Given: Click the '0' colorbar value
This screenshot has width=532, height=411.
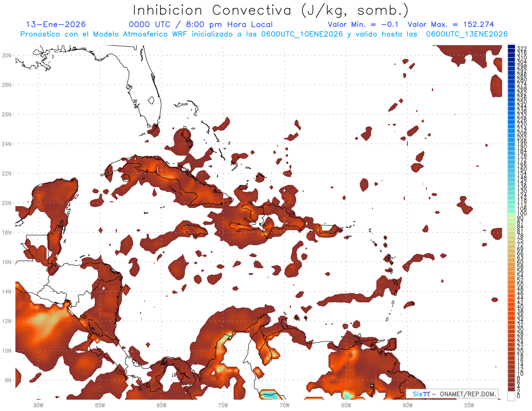Looking at the screenshot, I should (x=519, y=396).
